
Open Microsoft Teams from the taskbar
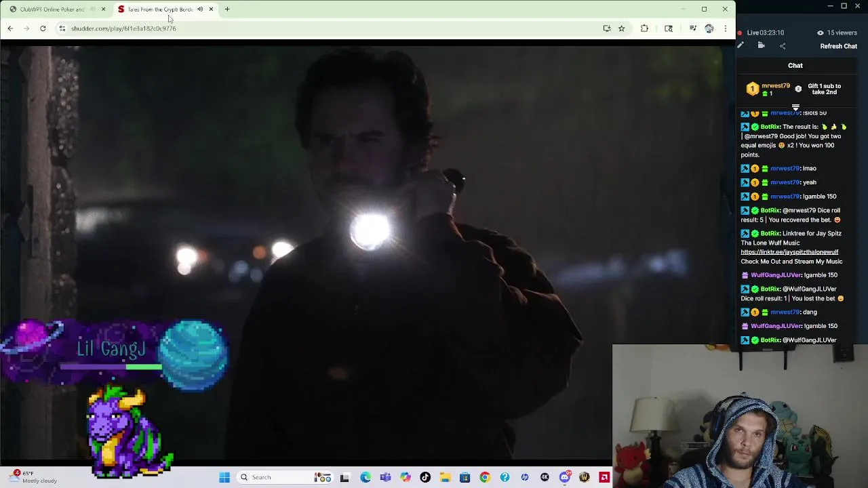(385, 477)
